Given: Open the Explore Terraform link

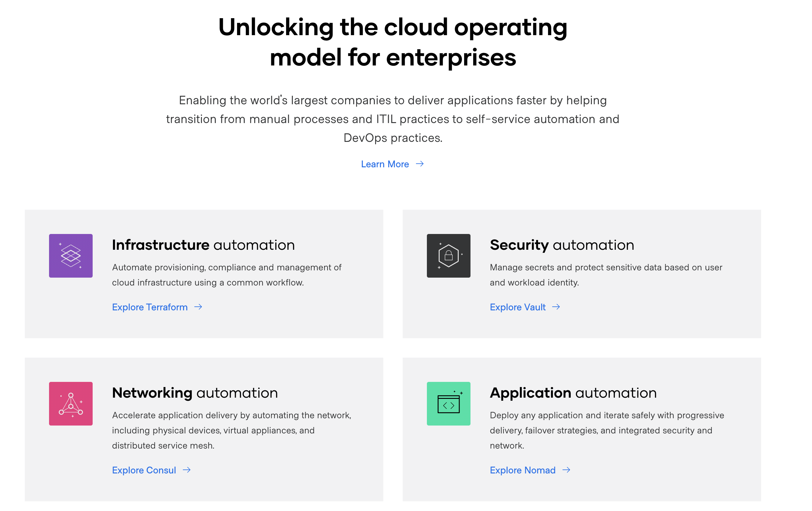Looking at the screenshot, I should [x=150, y=307].
